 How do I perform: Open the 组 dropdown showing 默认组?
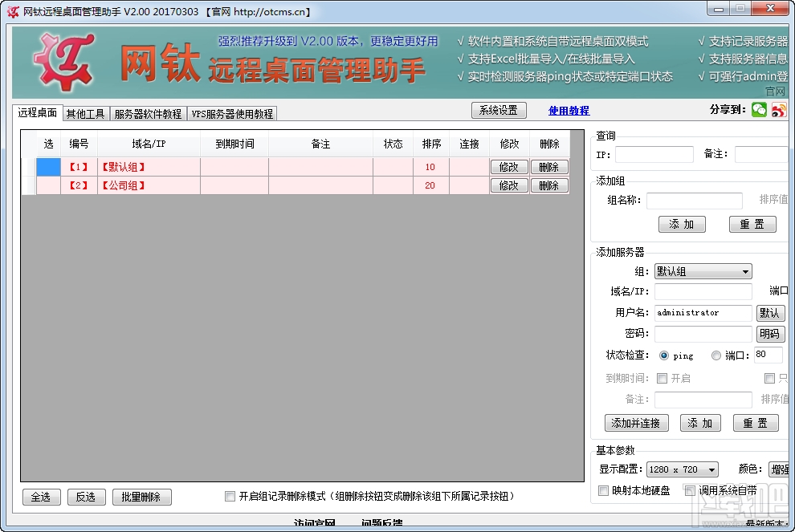[703, 271]
